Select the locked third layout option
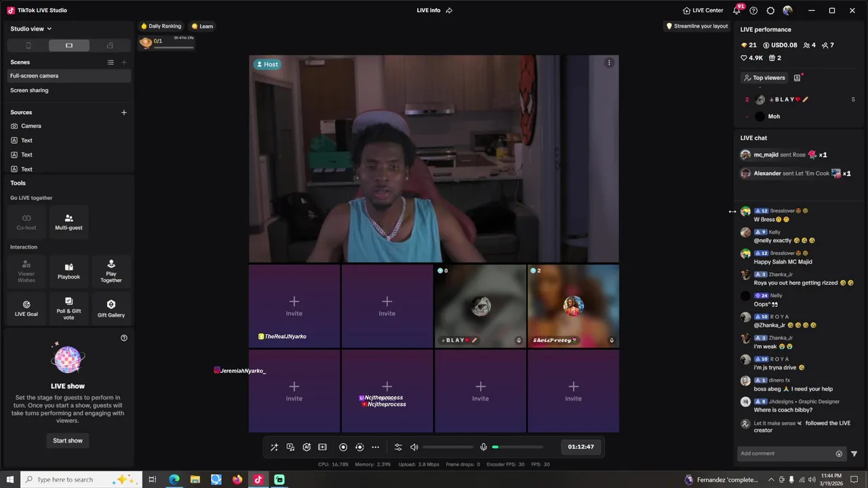868x488 pixels. pyautogui.click(x=110, y=45)
